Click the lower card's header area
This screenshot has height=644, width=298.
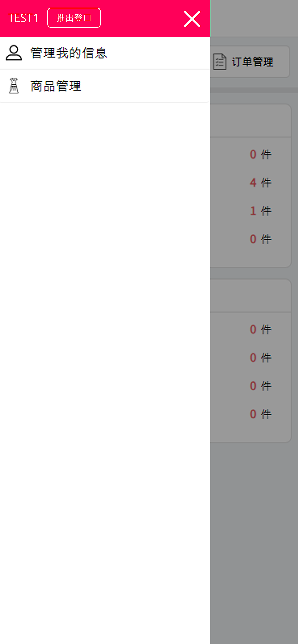(250, 296)
